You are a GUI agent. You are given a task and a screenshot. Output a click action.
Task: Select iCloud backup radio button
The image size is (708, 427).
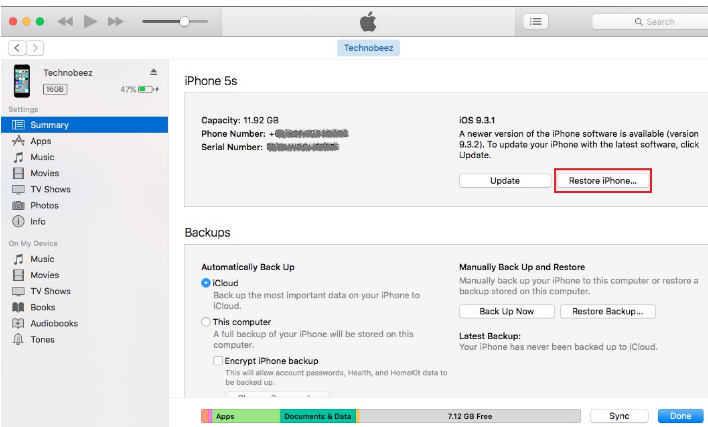(205, 283)
